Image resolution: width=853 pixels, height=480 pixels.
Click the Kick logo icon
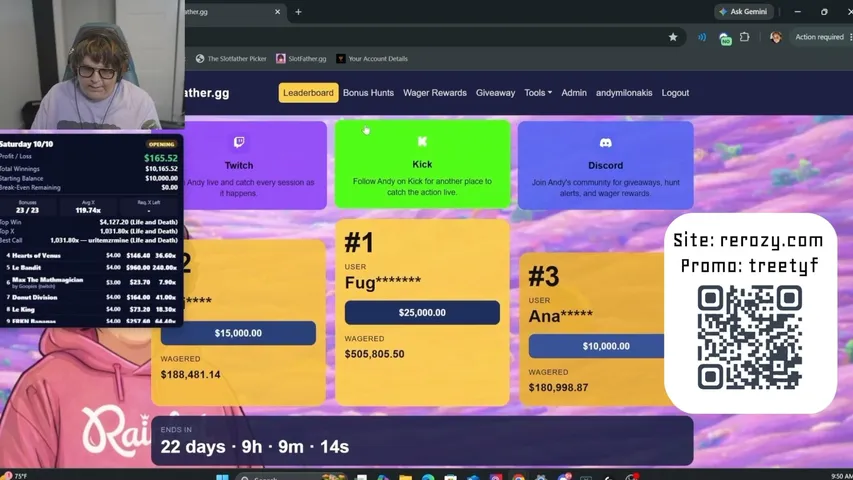click(422, 141)
